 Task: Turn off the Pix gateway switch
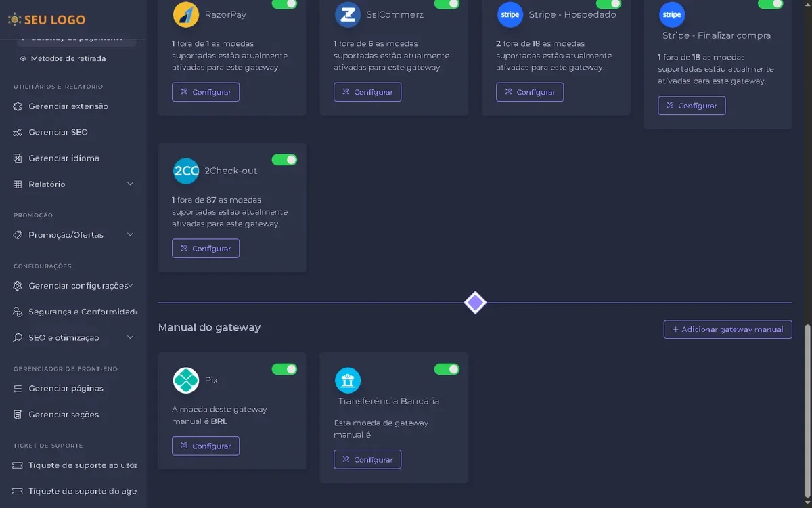click(x=284, y=369)
